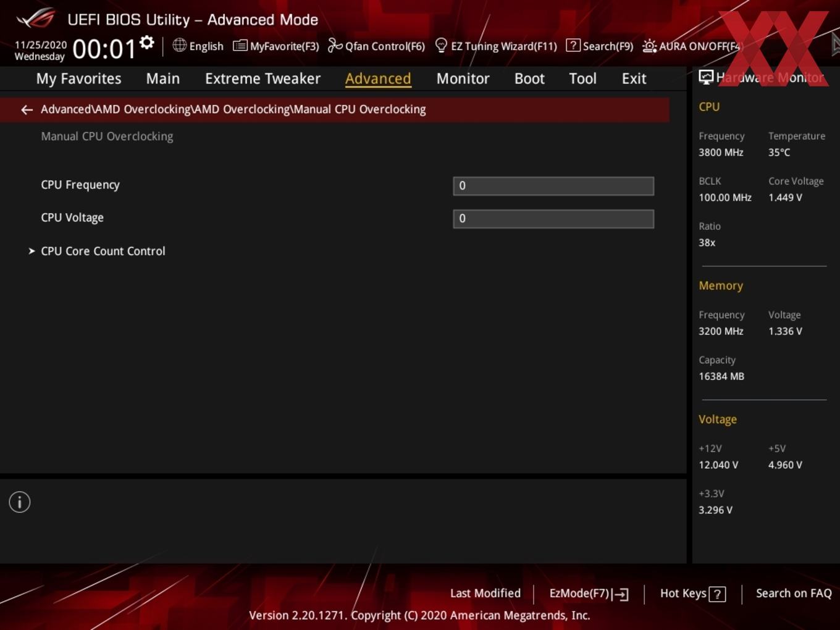
Task: Open the Boot tab
Action: tap(529, 78)
